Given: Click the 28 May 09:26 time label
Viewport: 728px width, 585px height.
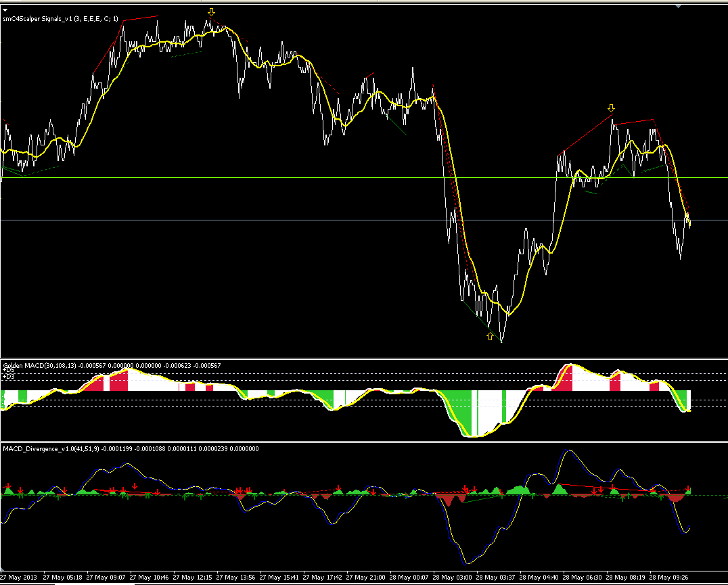Looking at the screenshot, I should click(x=668, y=577).
